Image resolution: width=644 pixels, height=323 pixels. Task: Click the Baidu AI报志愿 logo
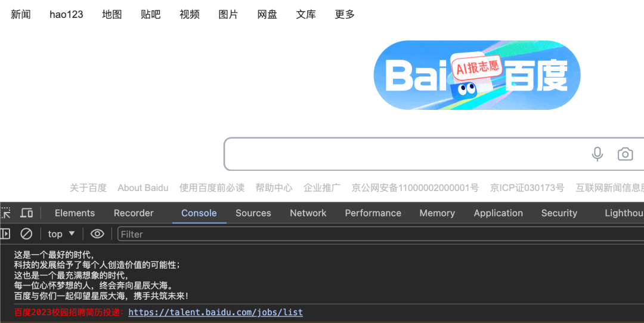(x=477, y=75)
